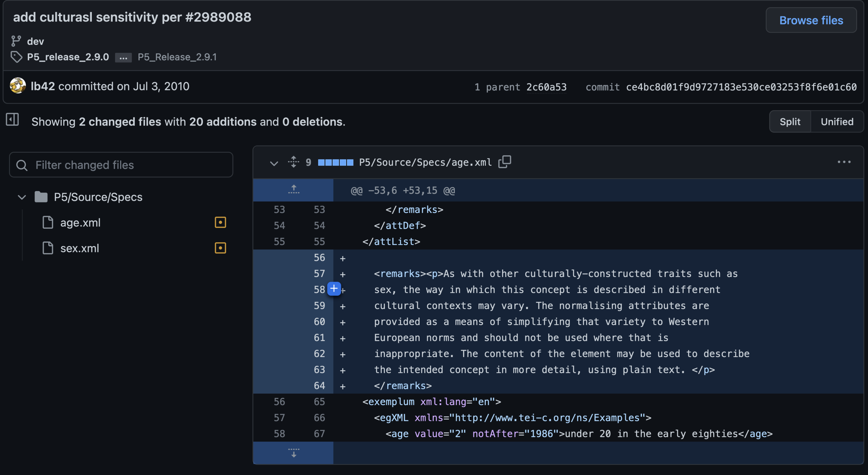
Task: Open age.xml file options menu
Action: point(844,162)
